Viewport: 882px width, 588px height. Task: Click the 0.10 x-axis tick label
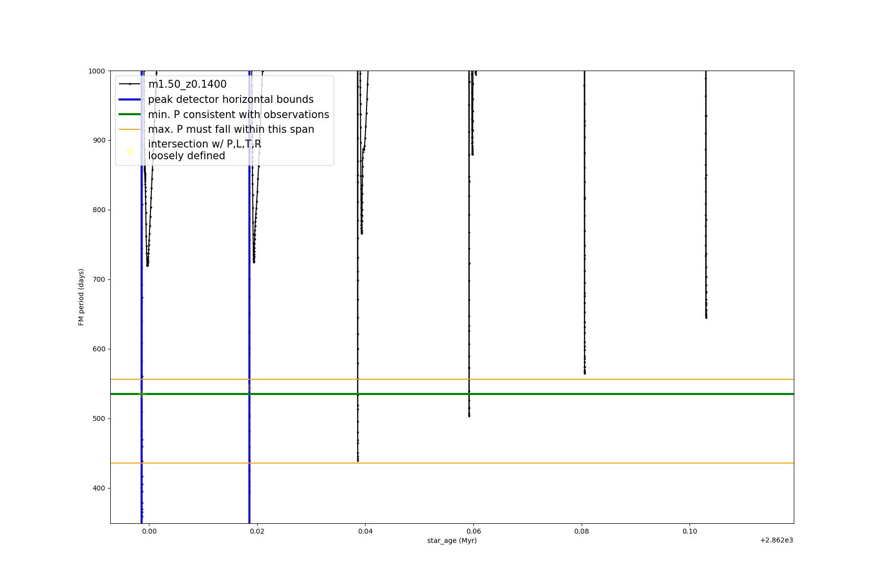(x=689, y=531)
